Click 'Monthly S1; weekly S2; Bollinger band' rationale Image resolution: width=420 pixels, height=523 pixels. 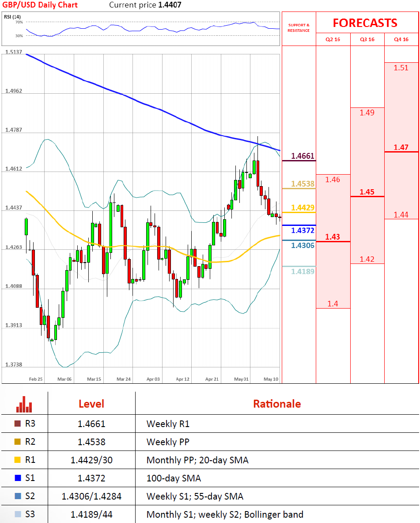tap(225, 515)
